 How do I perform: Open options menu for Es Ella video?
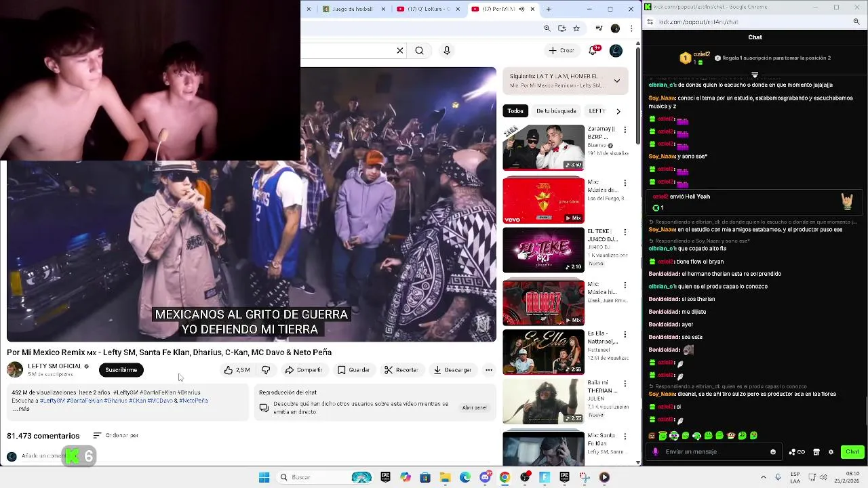pos(625,334)
